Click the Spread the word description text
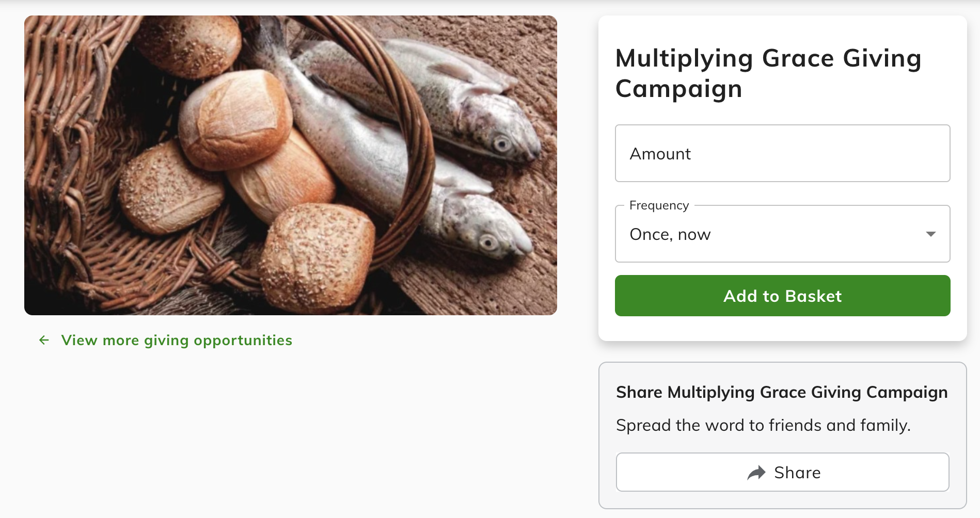The height and width of the screenshot is (518, 980). [763, 425]
